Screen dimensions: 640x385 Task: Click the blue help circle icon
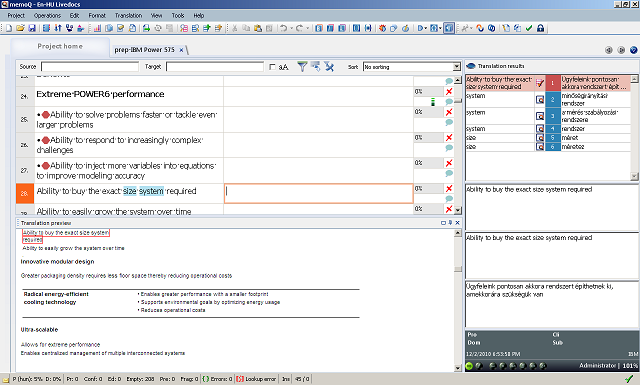[633, 50]
